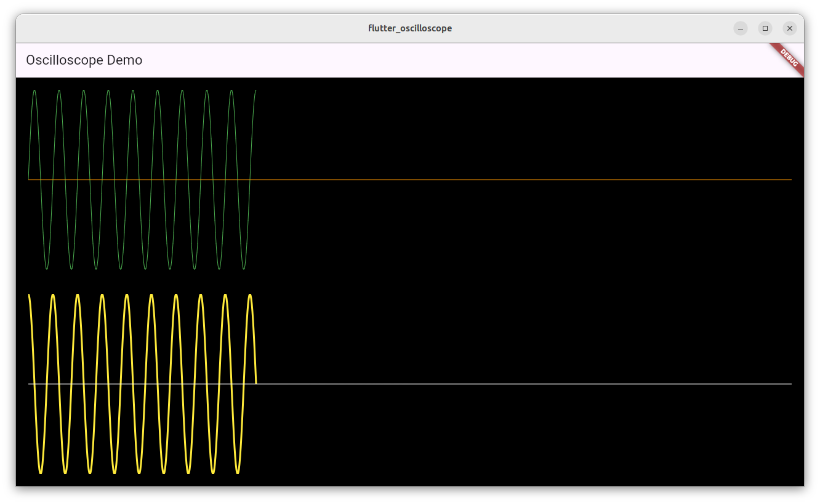The image size is (820, 504).
Task: Click the yellow waveform's trailing end on the axis
Action: tap(256, 383)
